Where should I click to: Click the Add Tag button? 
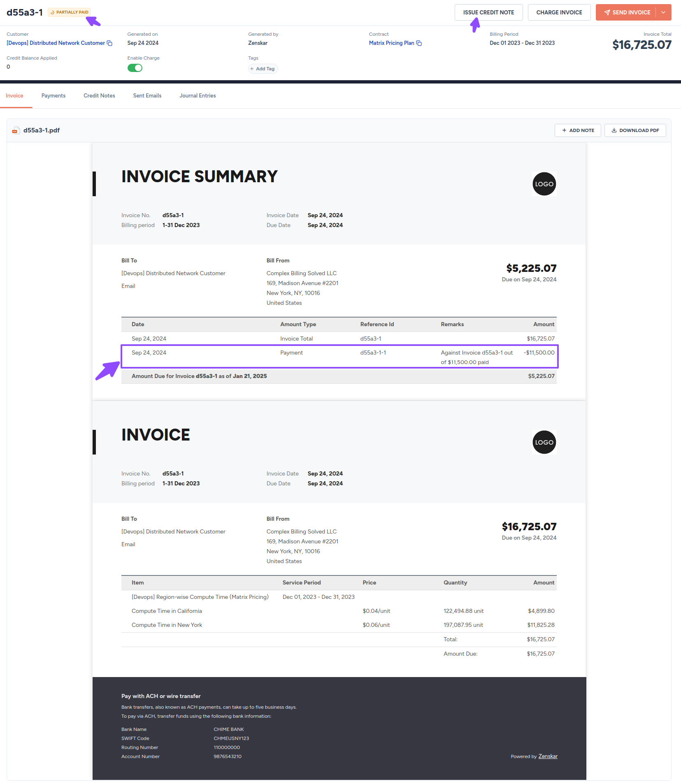click(x=263, y=69)
